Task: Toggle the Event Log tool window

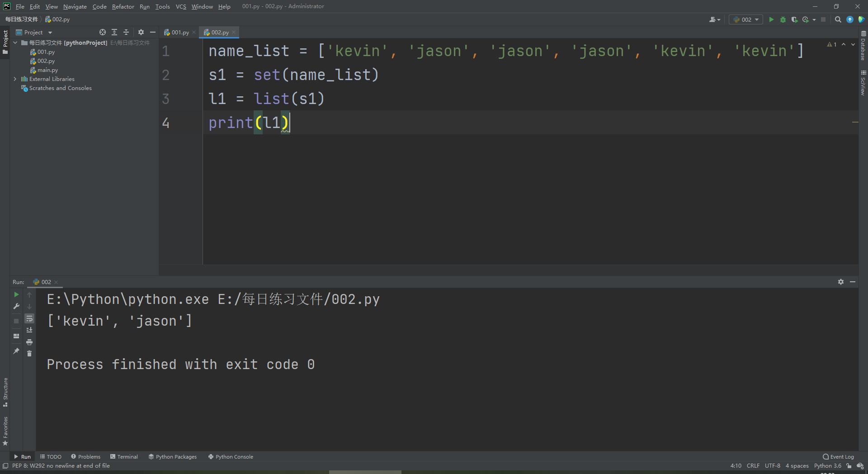Action: pyautogui.click(x=838, y=457)
